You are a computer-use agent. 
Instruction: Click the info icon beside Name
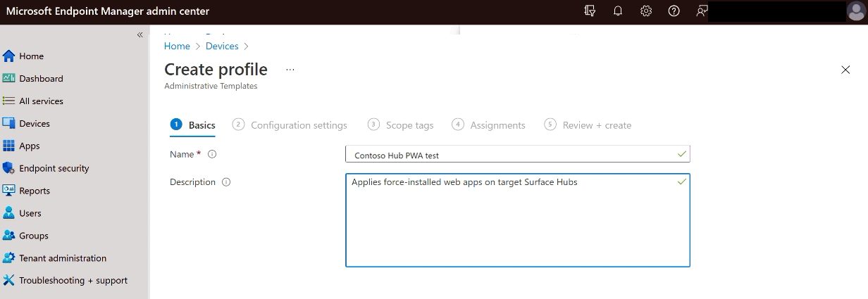point(212,154)
